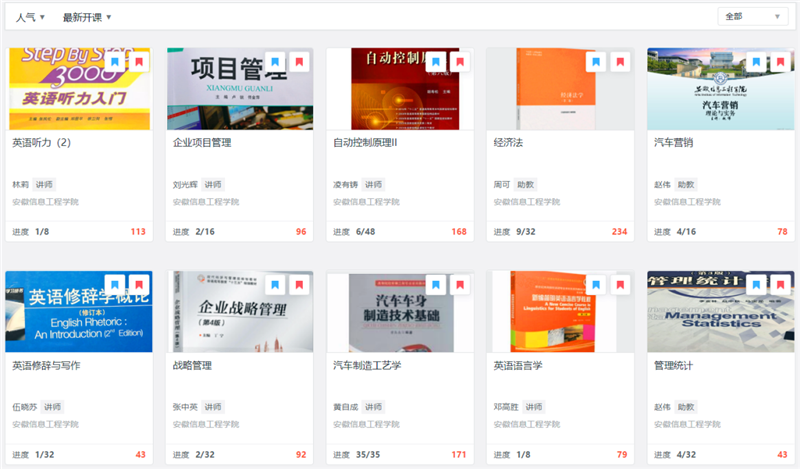The width and height of the screenshot is (800, 469).
Task: Select the Management Statistics cover image
Action: coord(720,311)
